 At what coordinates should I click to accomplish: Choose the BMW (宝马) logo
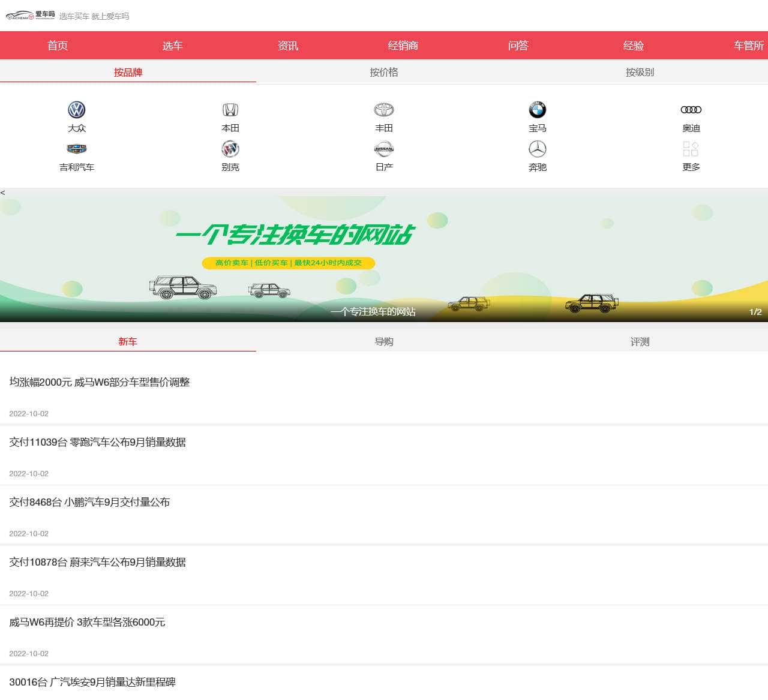(x=538, y=110)
